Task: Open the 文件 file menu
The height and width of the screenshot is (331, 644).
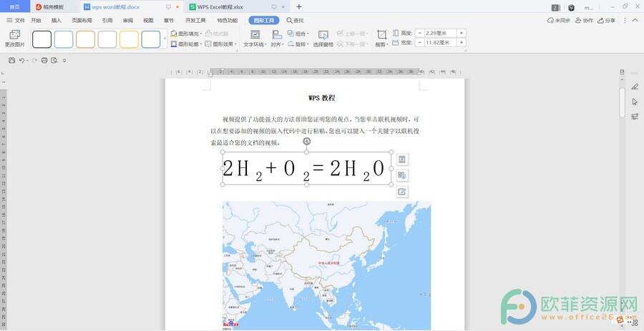Action: [x=16, y=20]
